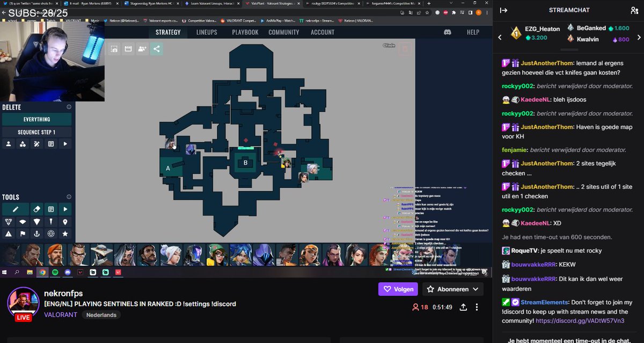Select the crosshair target marker tool
This screenshot has width=644, height=343.
pos(51,233)
